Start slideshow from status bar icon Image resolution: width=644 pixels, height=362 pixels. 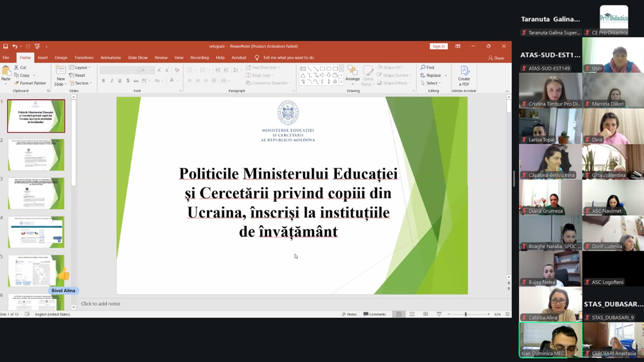coord(439,314)
